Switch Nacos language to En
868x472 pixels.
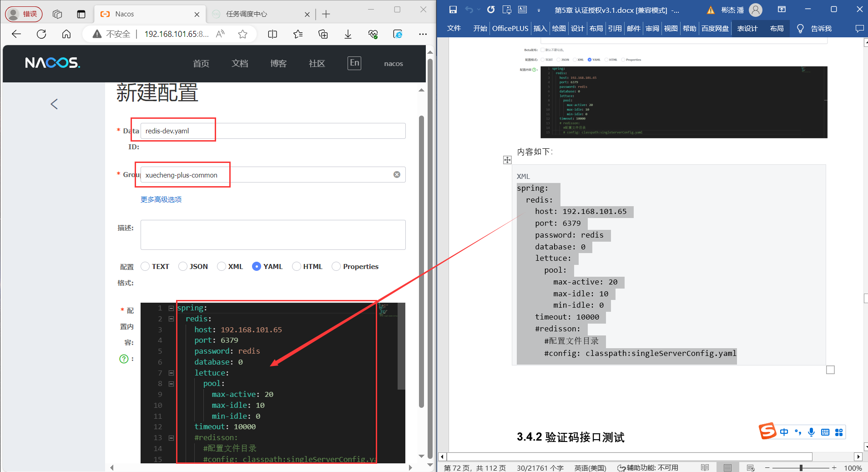pyautogui.click(x=354, y=63)
